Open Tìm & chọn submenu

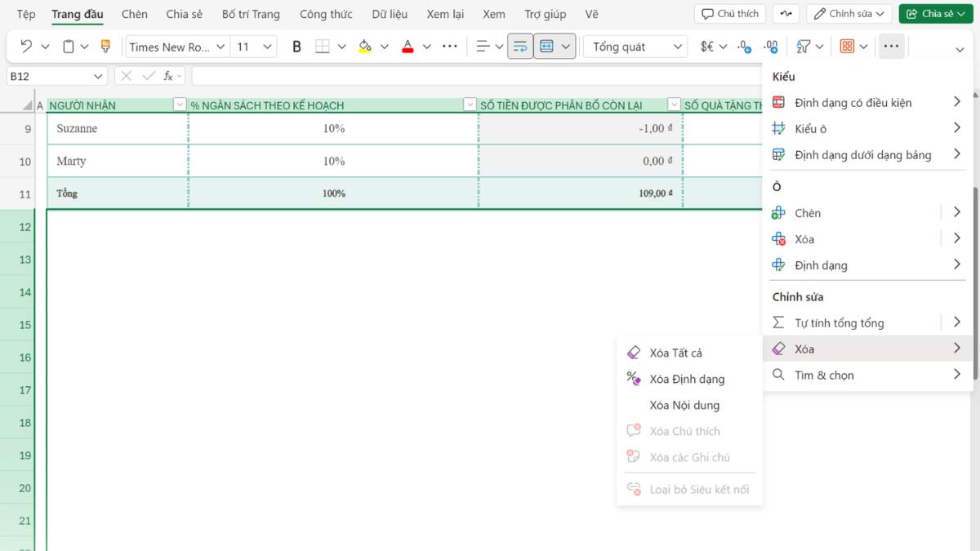(x=867, y=375)
